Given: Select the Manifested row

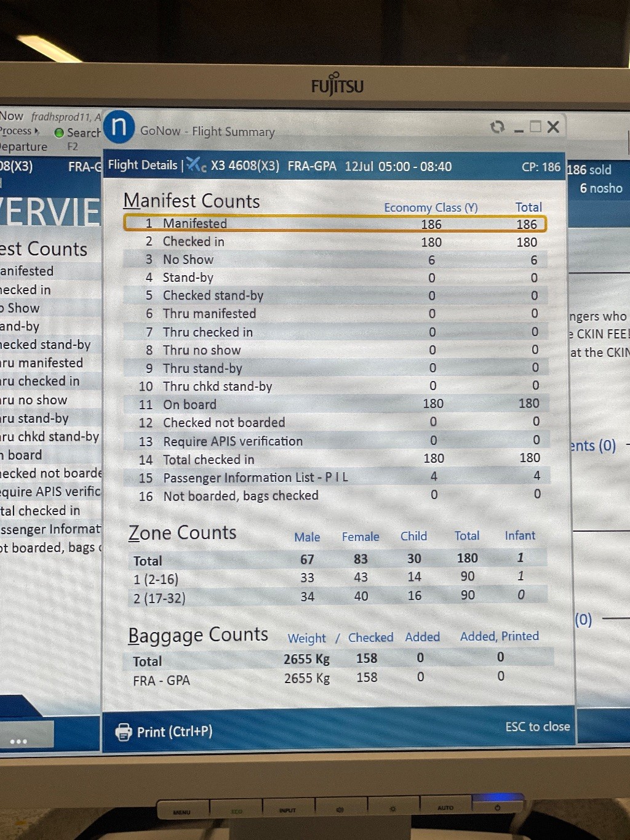Looking at the screenshot, I should 335,223.
